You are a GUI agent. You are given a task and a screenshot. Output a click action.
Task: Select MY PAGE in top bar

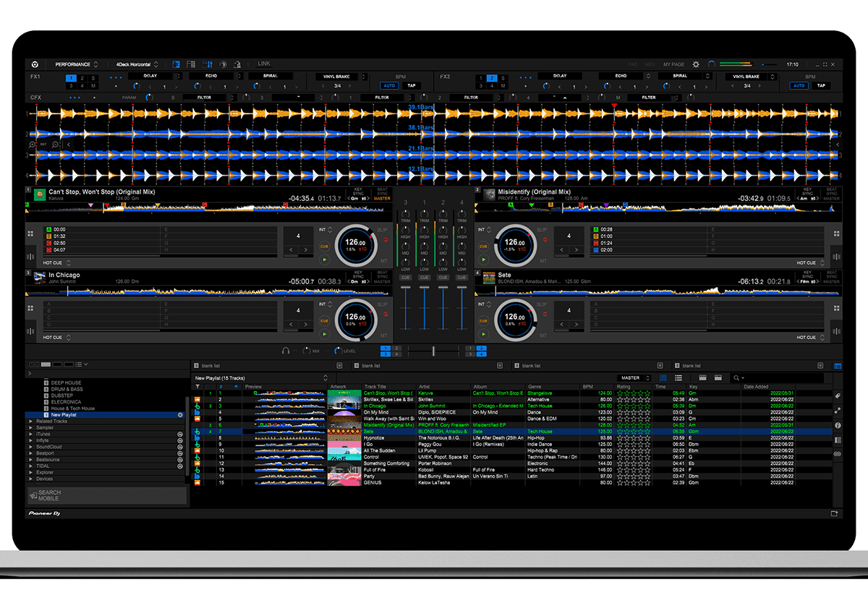[673, 64]
